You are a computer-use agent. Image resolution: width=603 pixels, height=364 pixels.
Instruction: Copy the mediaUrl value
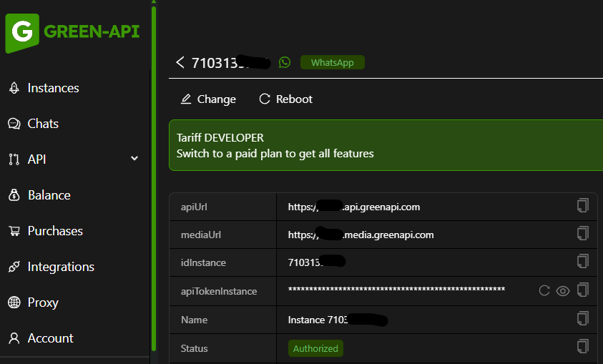(x=583, y=234)
